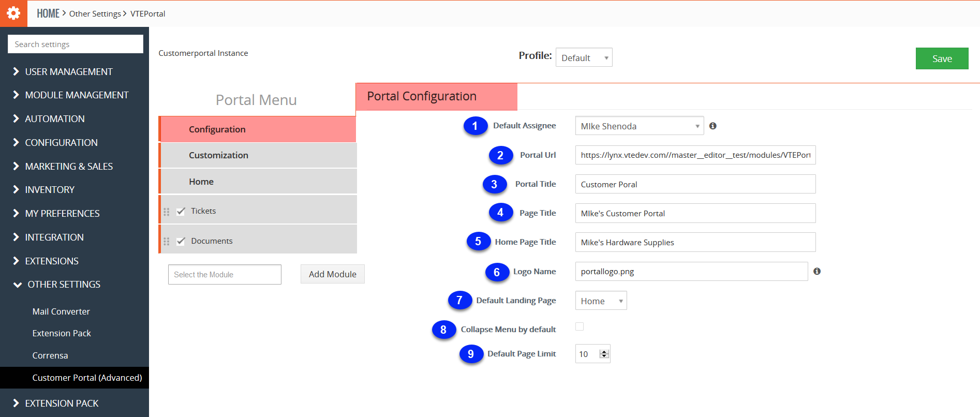Click the orange settings gear icon
This screenshot has width=980, height=417.
click(x=13, y=13)
